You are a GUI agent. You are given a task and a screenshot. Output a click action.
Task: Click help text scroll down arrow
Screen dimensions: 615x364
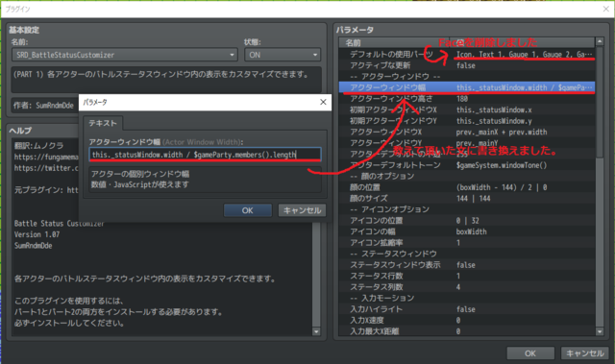coord(316,331)
